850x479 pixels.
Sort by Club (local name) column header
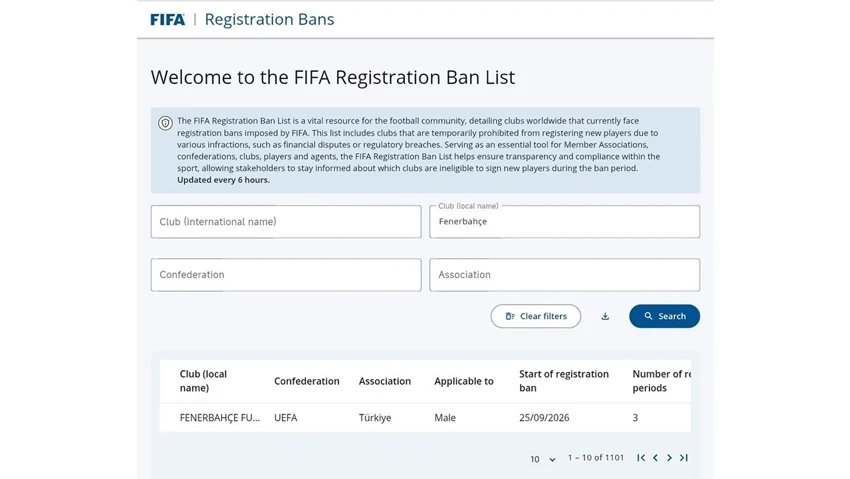tap(203, 381)
